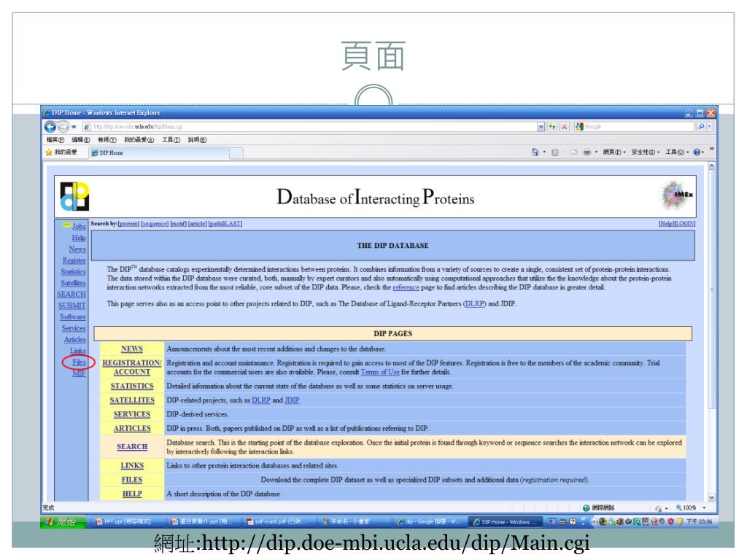Screen dimensions: 747x560
Task: Open the STATISTICS link in DIP Pages
Action: click(132, 386)
